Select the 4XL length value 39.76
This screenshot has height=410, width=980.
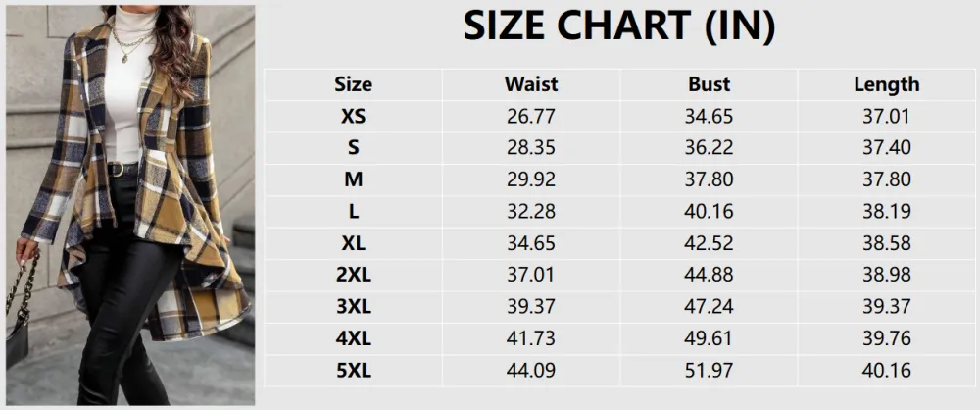(886, 338)
